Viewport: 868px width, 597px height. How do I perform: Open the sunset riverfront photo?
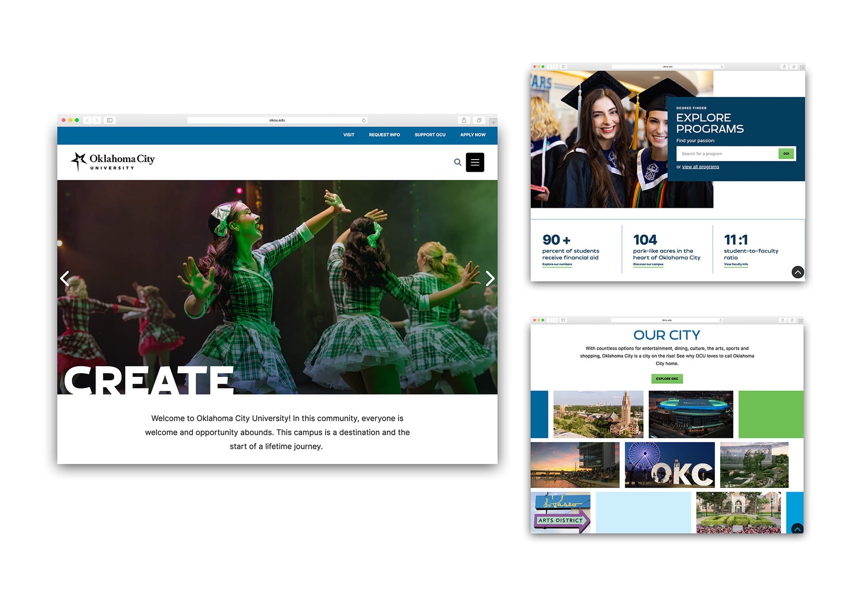tap(575, 465)
